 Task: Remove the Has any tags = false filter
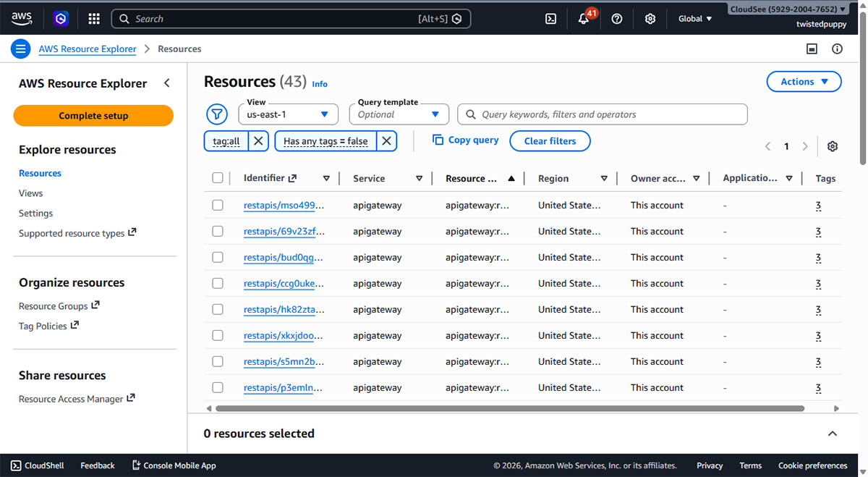point(387,141)
